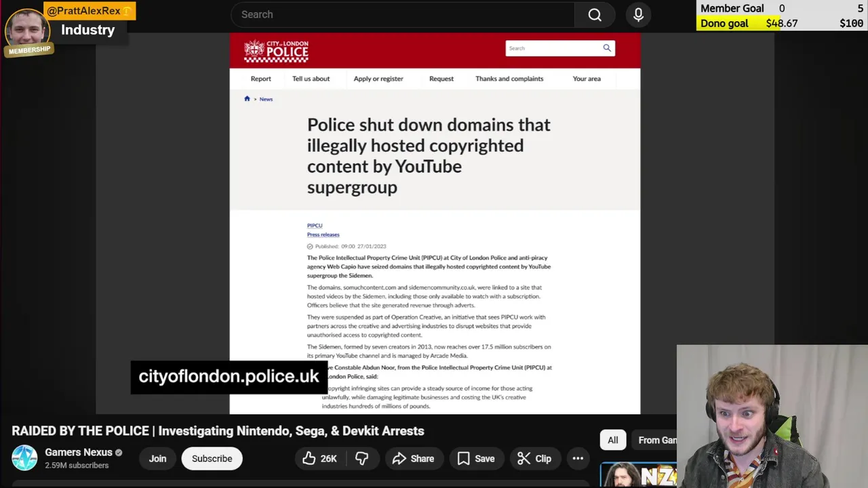The image size is (868, 488).
Task: Open the Your area menu item
Action: [587, 79]
